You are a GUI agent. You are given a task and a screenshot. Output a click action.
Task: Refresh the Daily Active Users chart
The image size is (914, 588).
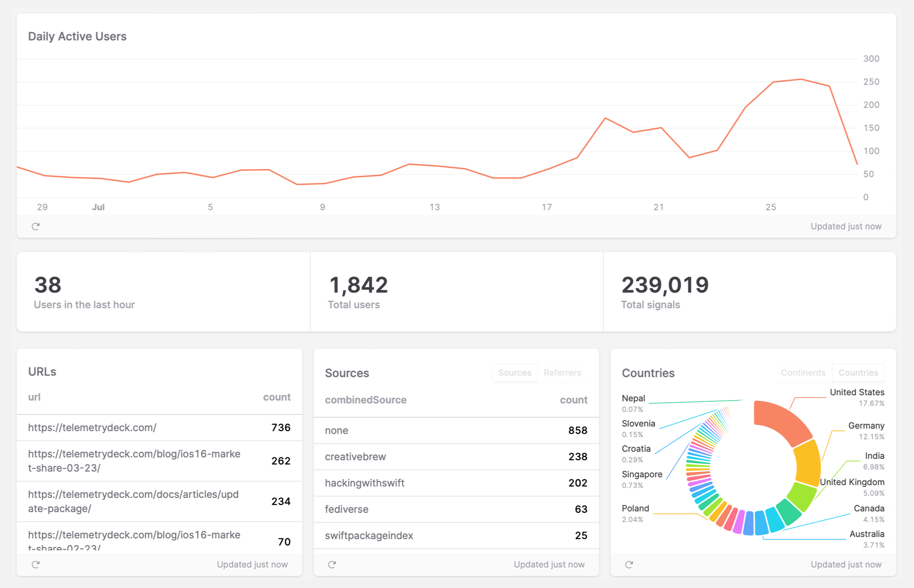point(36,226)
